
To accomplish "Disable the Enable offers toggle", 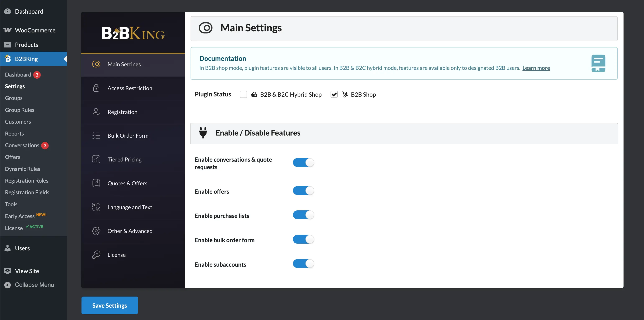I will click(x=303, y=191).
